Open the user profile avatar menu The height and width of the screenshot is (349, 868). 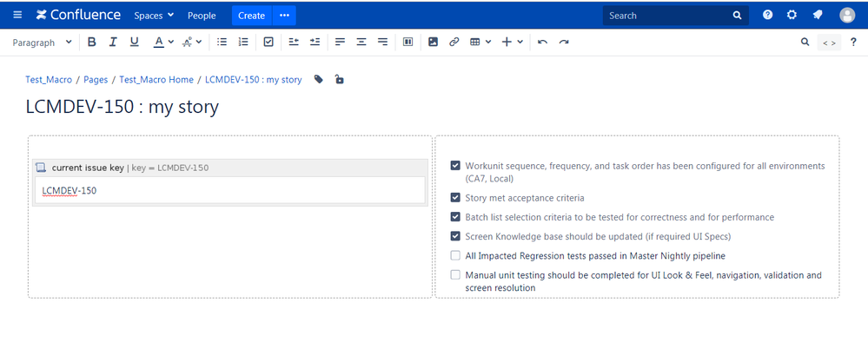pos(847,16)
